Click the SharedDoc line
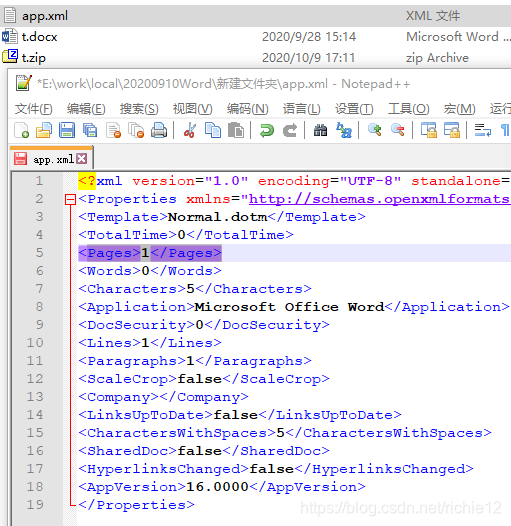Screen dimensions: 511x526 (204, 451)
